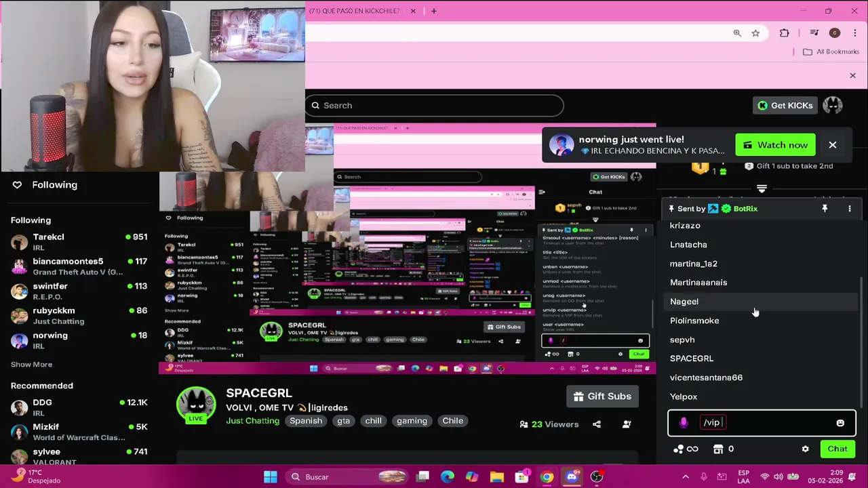Select Piolinsmoke in username suggestions

(x=761, y=321)
